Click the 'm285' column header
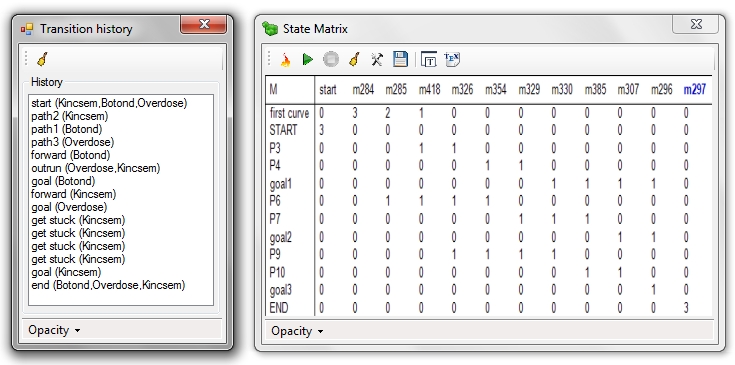This screenshot has width=735, height=365. [396, 89]
